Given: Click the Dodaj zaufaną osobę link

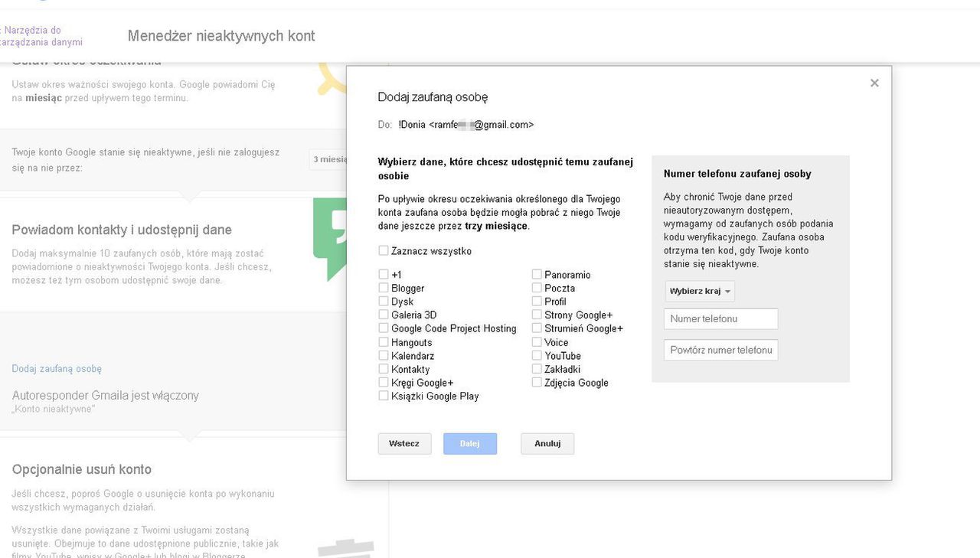Looking at the screenshot, I should (x=57, y=369).
